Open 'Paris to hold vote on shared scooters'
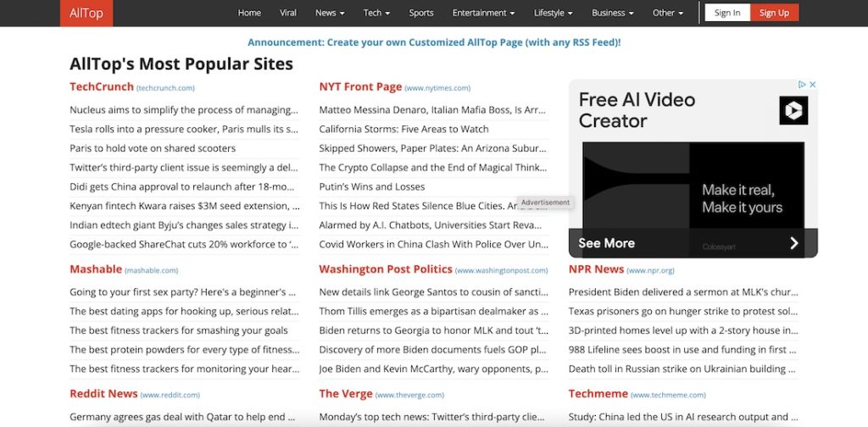 pyautogui.click(x=153, y=148)
